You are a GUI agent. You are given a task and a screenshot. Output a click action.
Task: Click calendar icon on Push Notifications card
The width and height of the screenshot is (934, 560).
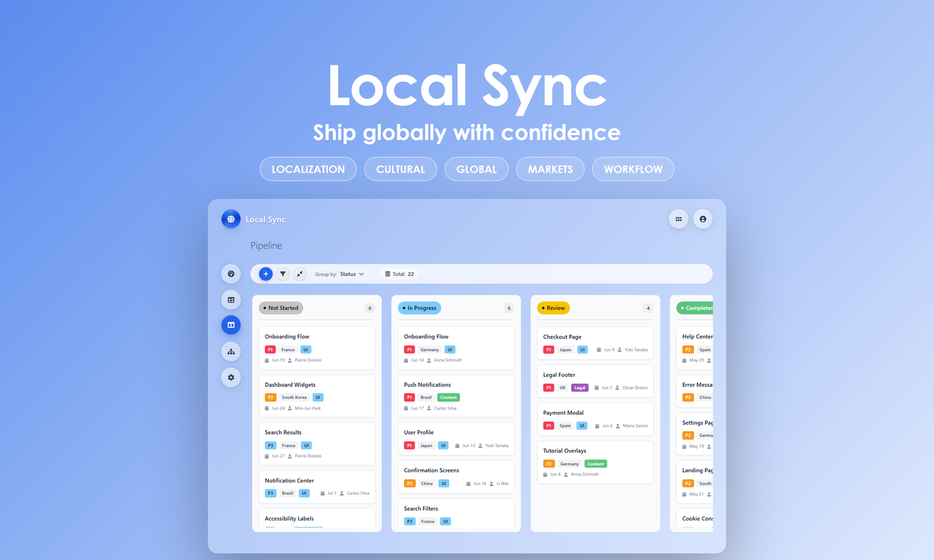pos(406,408)
